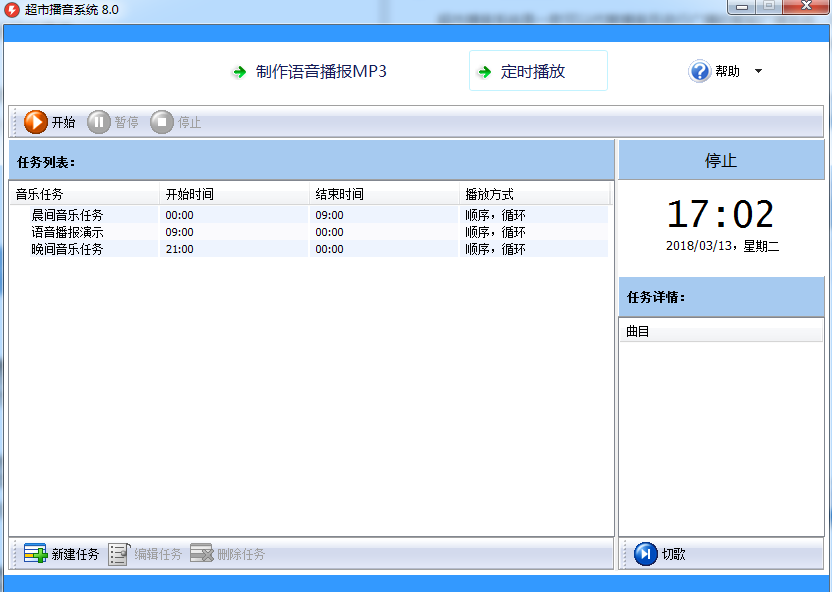Viewport: 832px width, 592px height.
Task: Click the blue Skip Song (切歌) icon
Action: (646, 554)
